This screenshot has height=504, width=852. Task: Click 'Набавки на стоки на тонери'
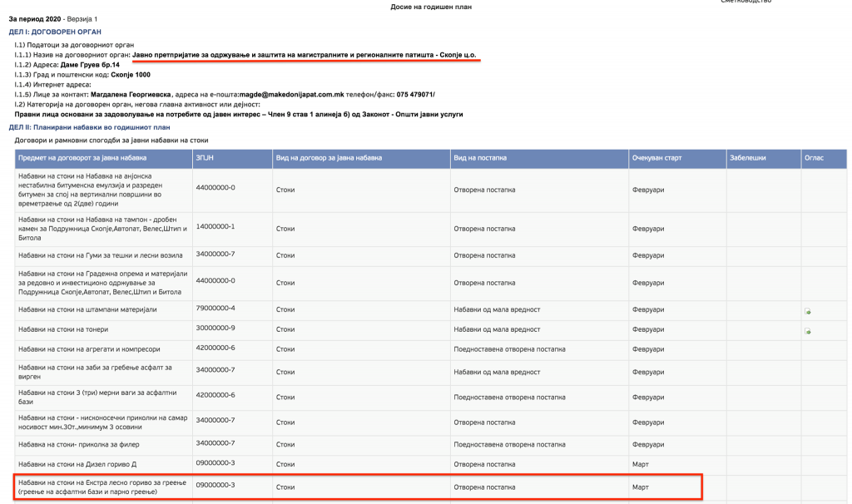[x=63, y=329]
